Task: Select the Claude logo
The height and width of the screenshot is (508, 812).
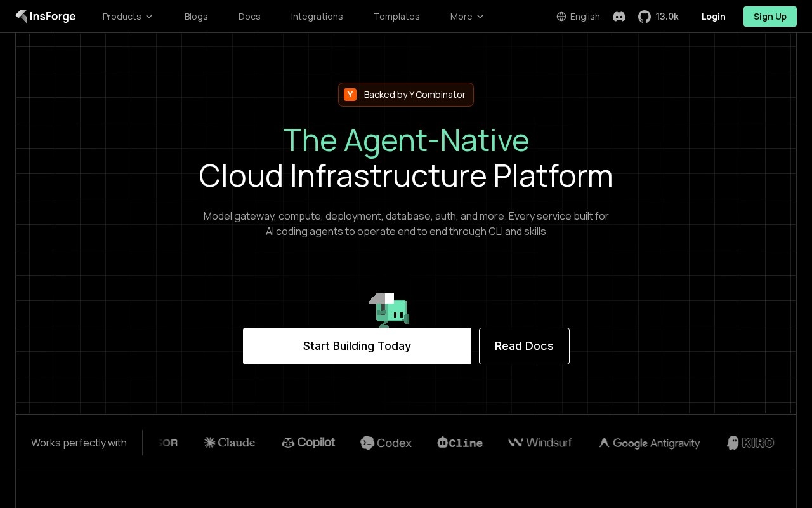Action: pos(230,443)
